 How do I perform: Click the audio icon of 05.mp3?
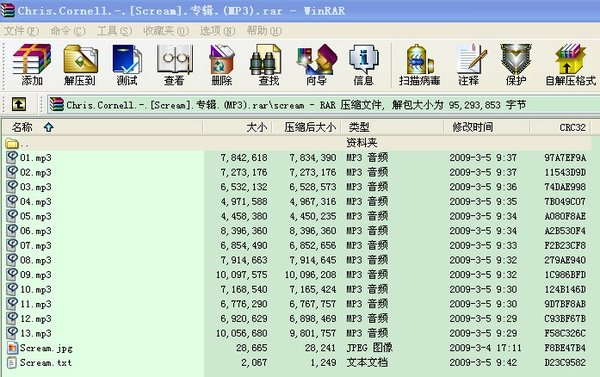coord(12,215)
